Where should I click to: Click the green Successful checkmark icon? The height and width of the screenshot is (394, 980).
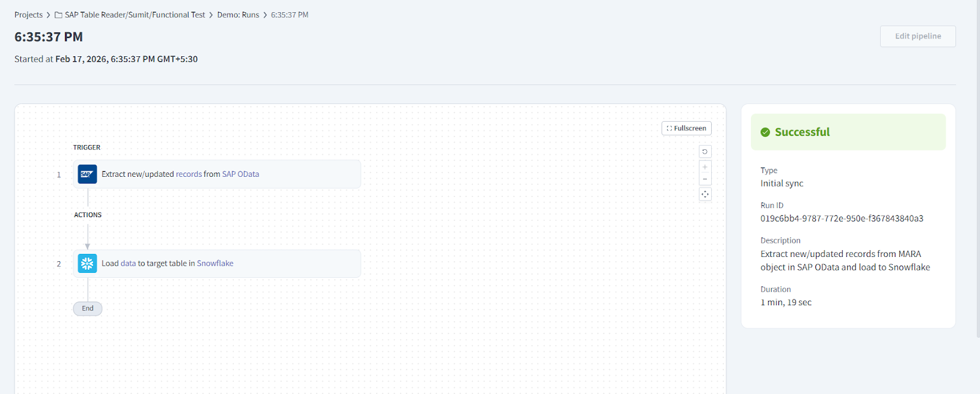tap(765, 132)
